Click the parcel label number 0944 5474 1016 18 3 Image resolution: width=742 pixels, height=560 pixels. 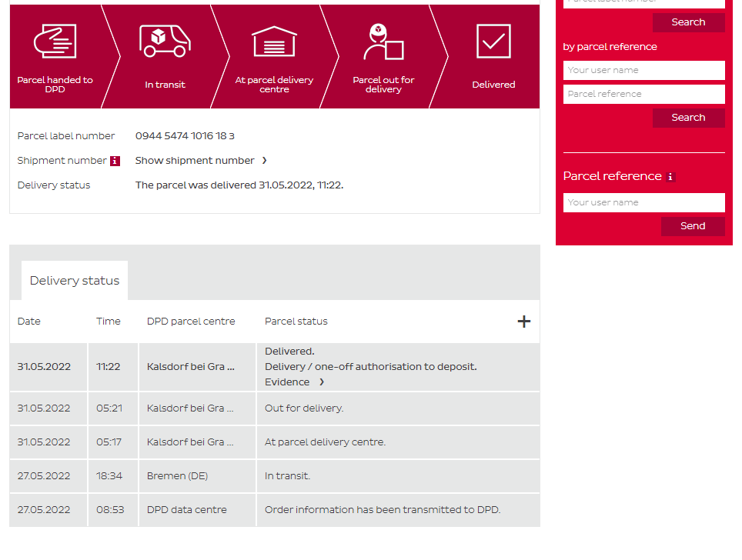click(x=185, y=136)
